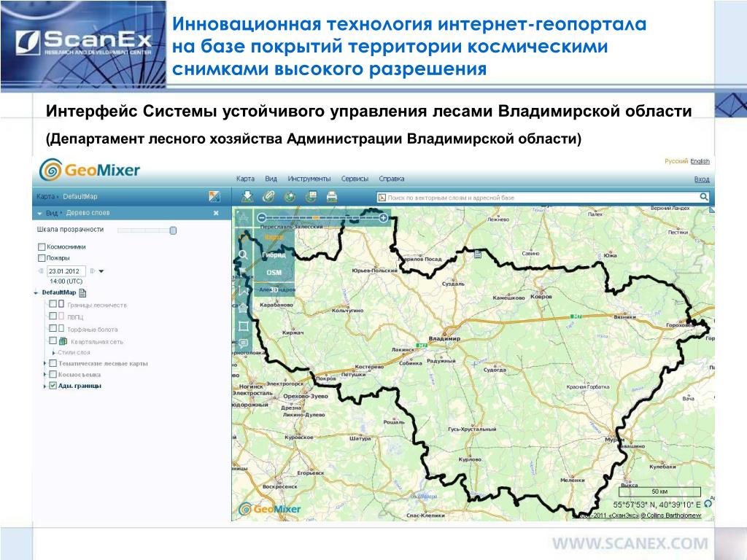Open the Вид menu

click(x=271, y=179)
